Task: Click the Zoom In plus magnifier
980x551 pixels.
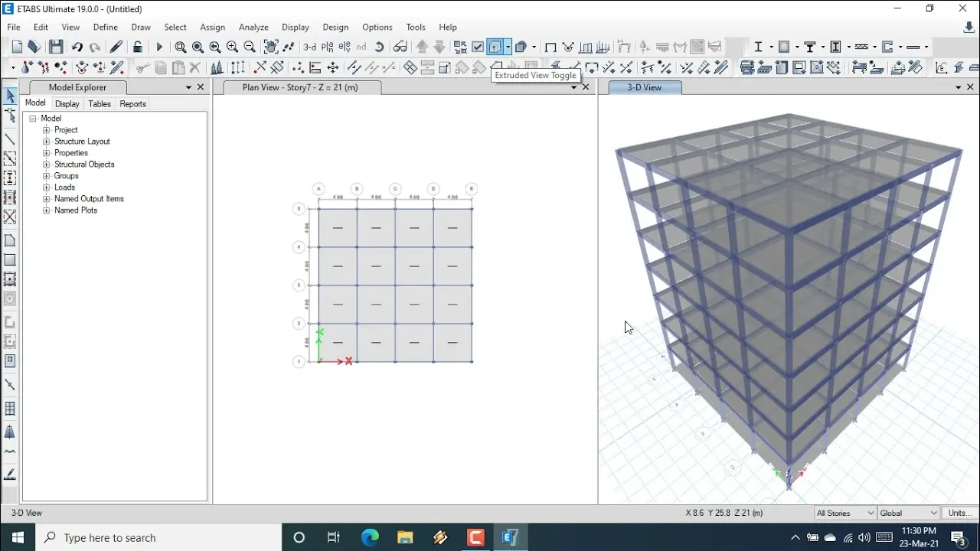Action: 233,47
